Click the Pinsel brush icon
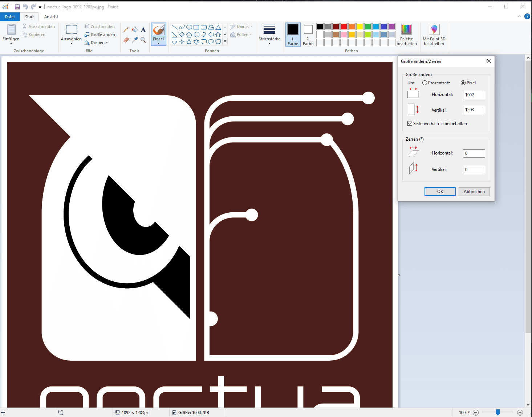The width and height of the screenshot is (532, 417). pos(158,30)
